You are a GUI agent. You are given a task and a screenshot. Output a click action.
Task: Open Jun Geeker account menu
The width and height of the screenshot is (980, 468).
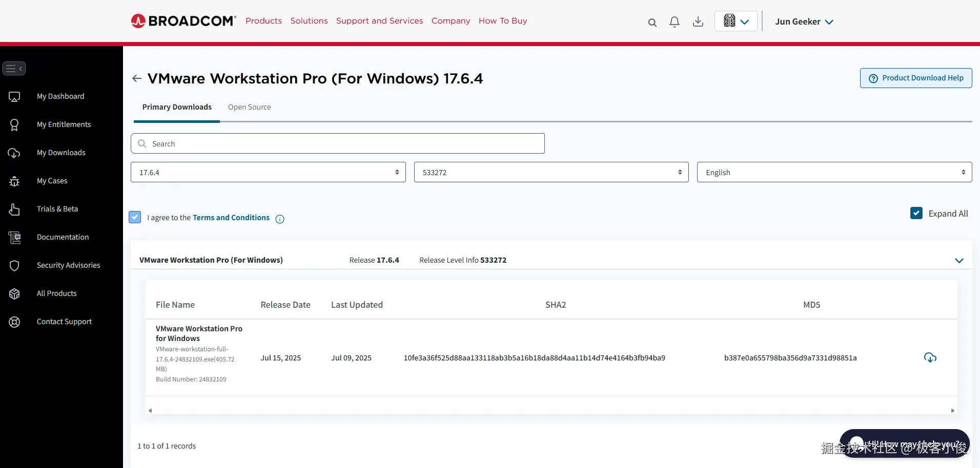click(x=804, y=22)
